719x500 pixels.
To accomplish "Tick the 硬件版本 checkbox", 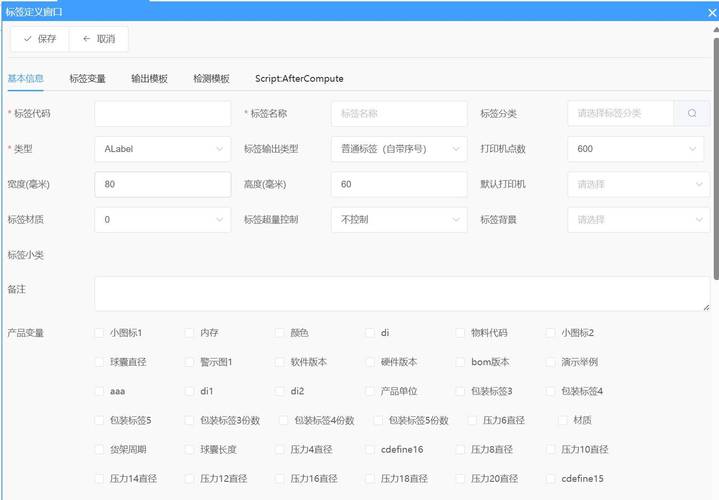I will pos(370,362).
